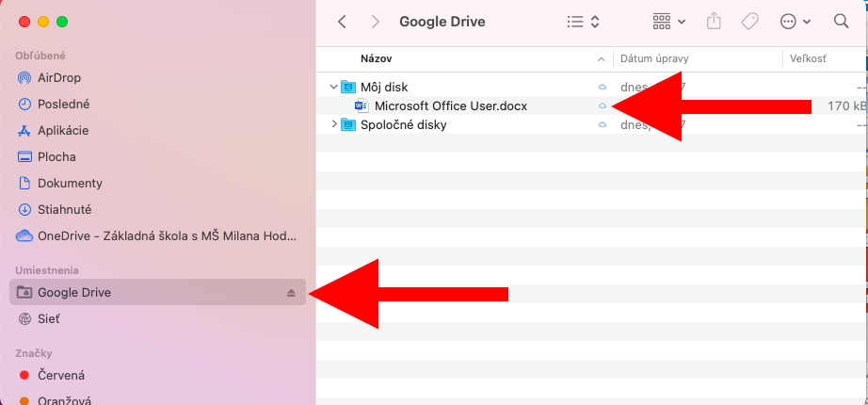Open the search magnifier icon

(x=841, y=21)
